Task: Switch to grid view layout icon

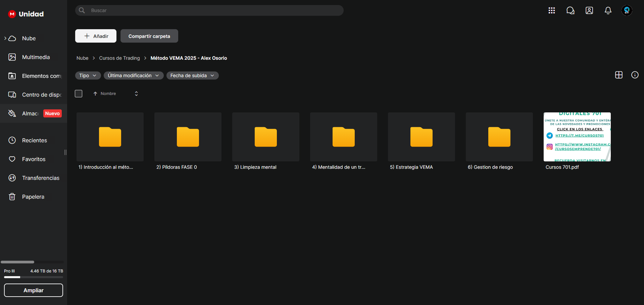Action: pos(619,75)
